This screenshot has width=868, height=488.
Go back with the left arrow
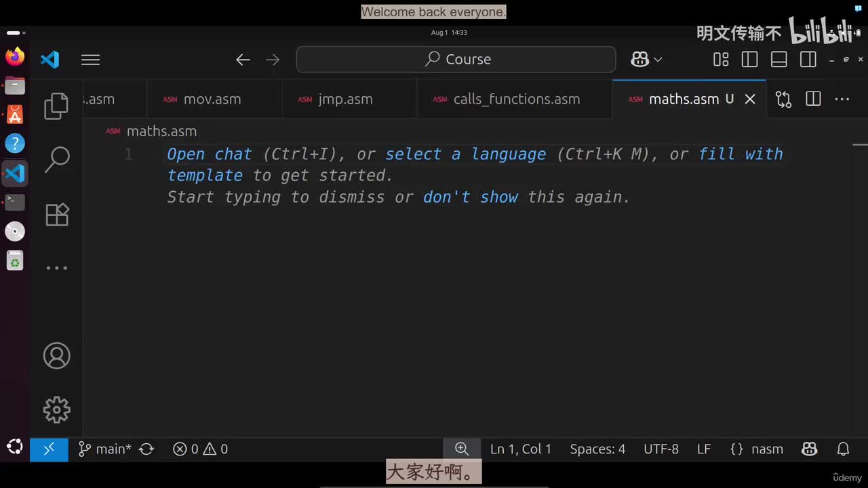pos(243,60)
